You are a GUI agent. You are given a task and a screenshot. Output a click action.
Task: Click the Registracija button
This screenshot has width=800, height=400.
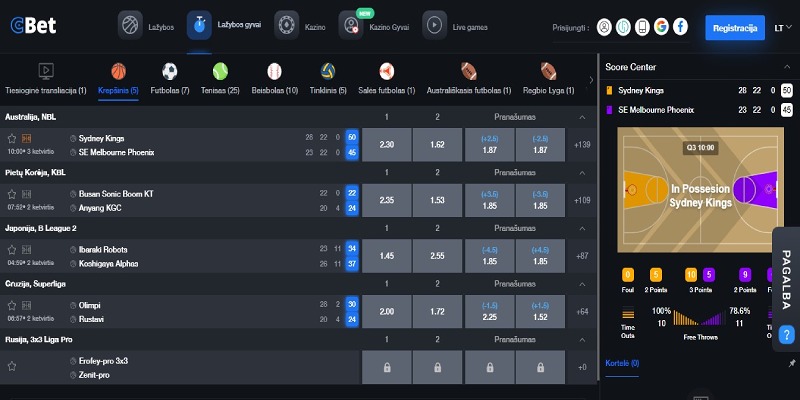(x=734, y=27)
